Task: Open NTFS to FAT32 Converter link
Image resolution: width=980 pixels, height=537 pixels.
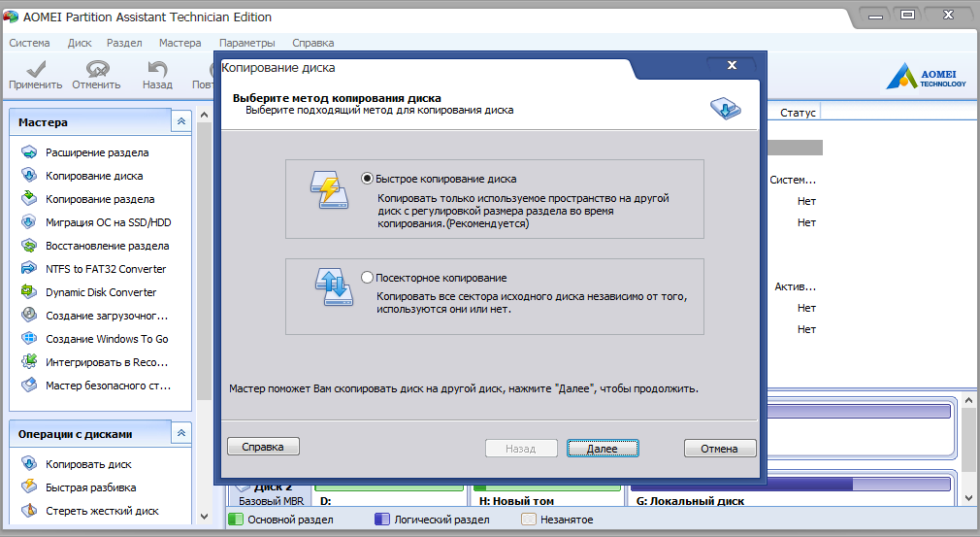Action: pyautogui.click(x=106, y=269)
